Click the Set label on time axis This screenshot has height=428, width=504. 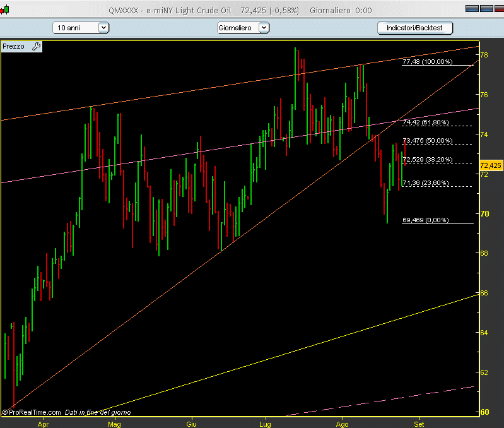tap(419, 424)
